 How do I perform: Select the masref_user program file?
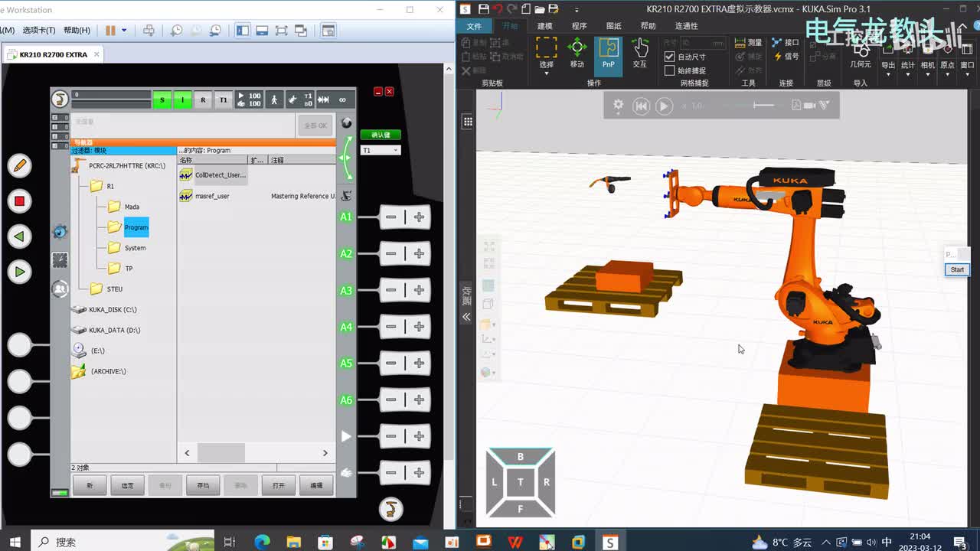[204, 196]
